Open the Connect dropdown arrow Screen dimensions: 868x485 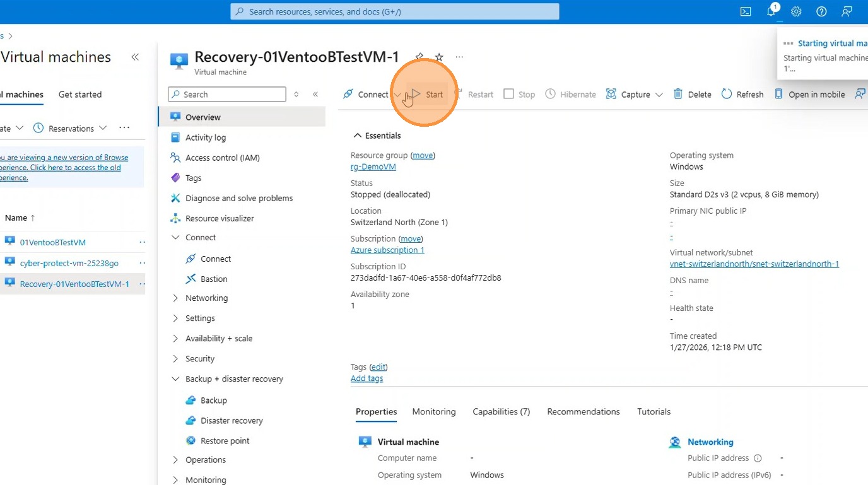[x=397, y=95]
